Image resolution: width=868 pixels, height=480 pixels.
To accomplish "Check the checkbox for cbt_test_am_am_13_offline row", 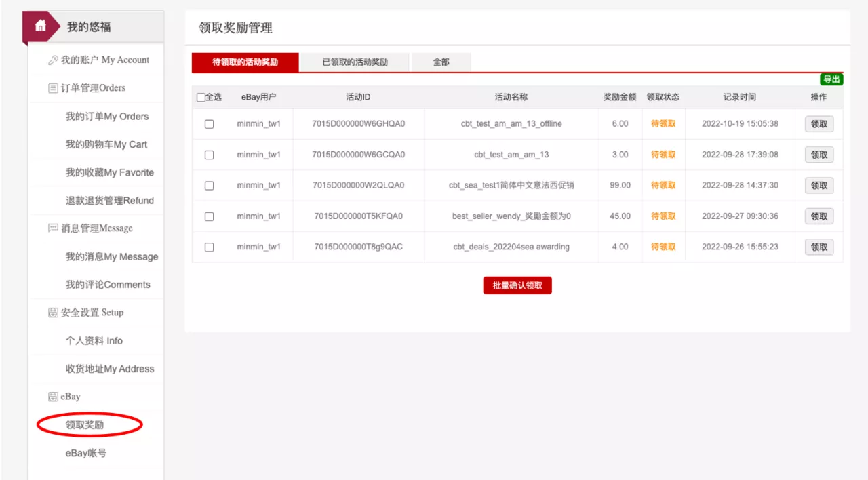I will (x=209, y=123).
